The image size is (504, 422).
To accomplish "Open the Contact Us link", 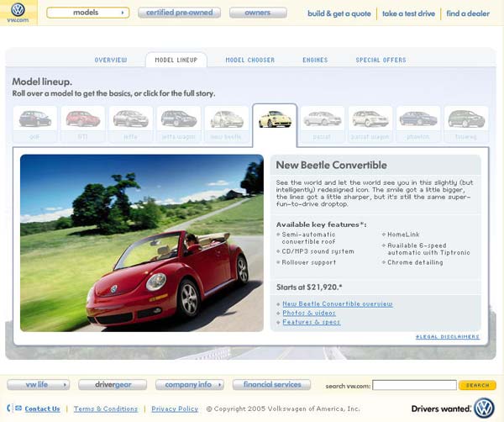I will click(43, 409).
